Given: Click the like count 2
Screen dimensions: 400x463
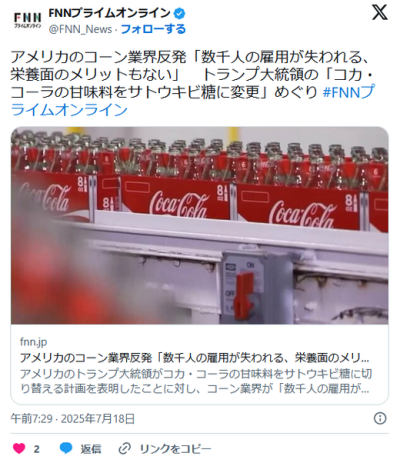Looking at the screenshot, I should (x=37, y=449).
